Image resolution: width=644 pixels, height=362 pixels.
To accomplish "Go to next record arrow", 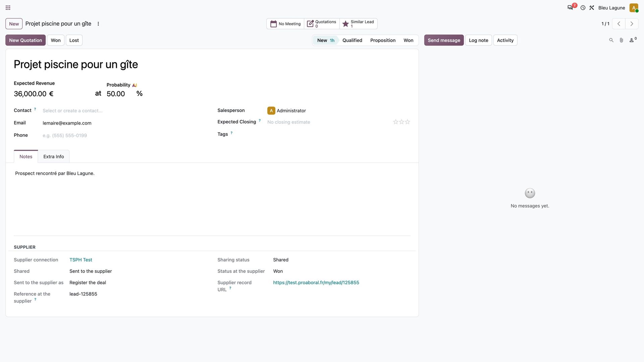I will point(632,24).
